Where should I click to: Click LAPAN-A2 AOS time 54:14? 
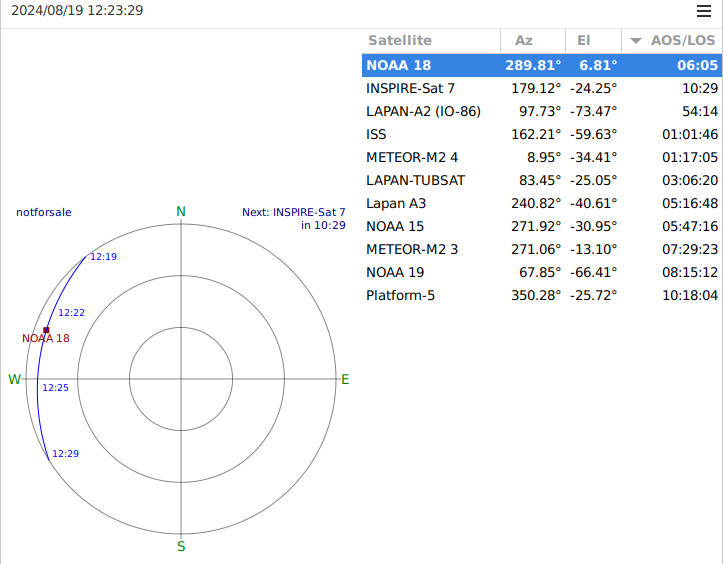[700, 111]
